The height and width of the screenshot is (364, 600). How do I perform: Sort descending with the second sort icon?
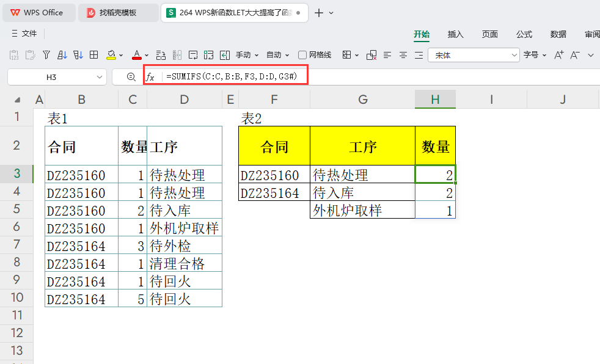(x=78, y=55)
